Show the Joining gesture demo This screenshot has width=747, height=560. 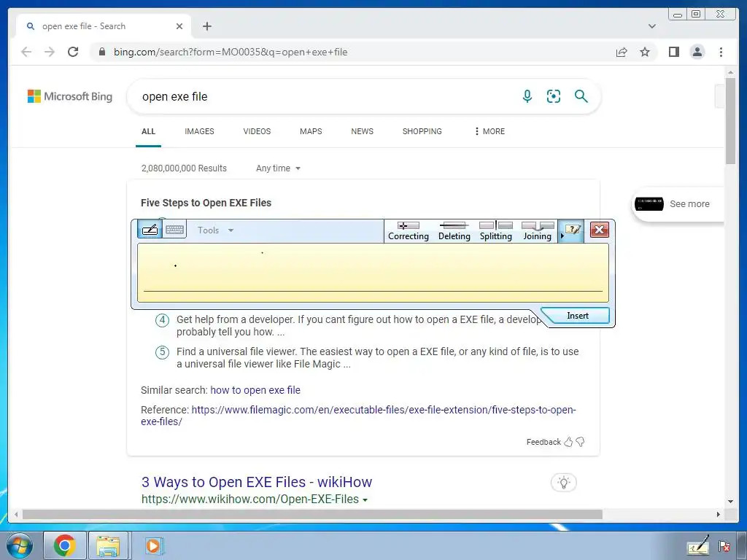tap(538, 231)
